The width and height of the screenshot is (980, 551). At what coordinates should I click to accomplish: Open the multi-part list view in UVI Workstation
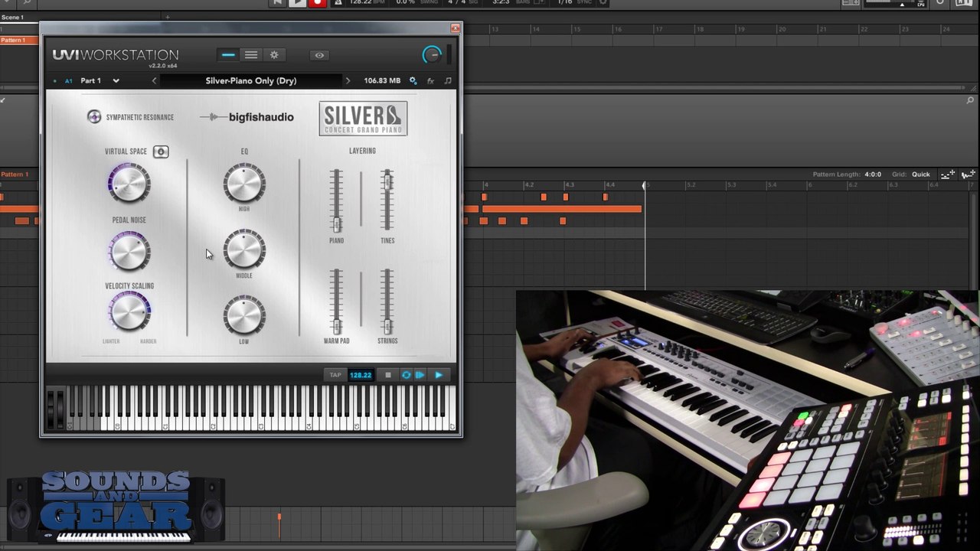click(x=251, y=55)
